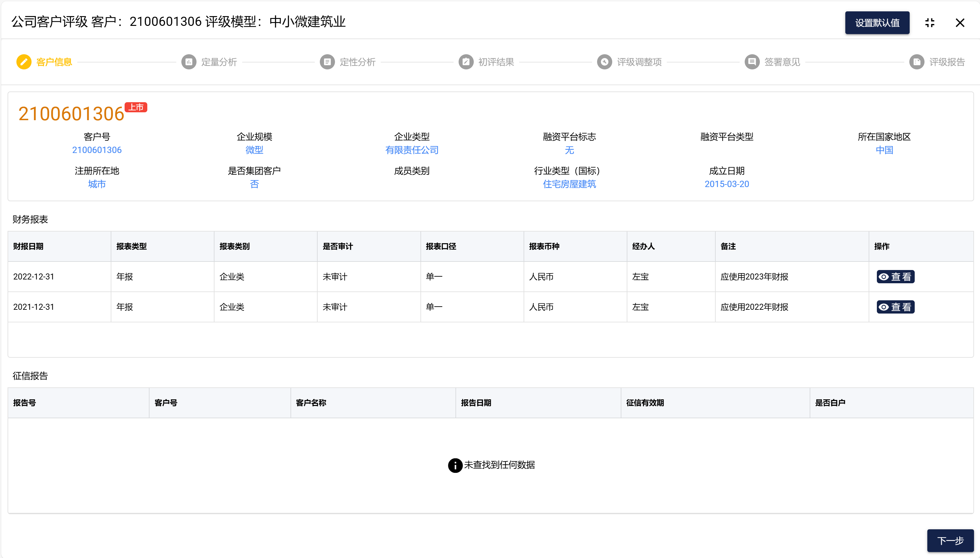The image size is (980, 558).
Task: Click the 财报日期 column header
Action: [28, 246]
